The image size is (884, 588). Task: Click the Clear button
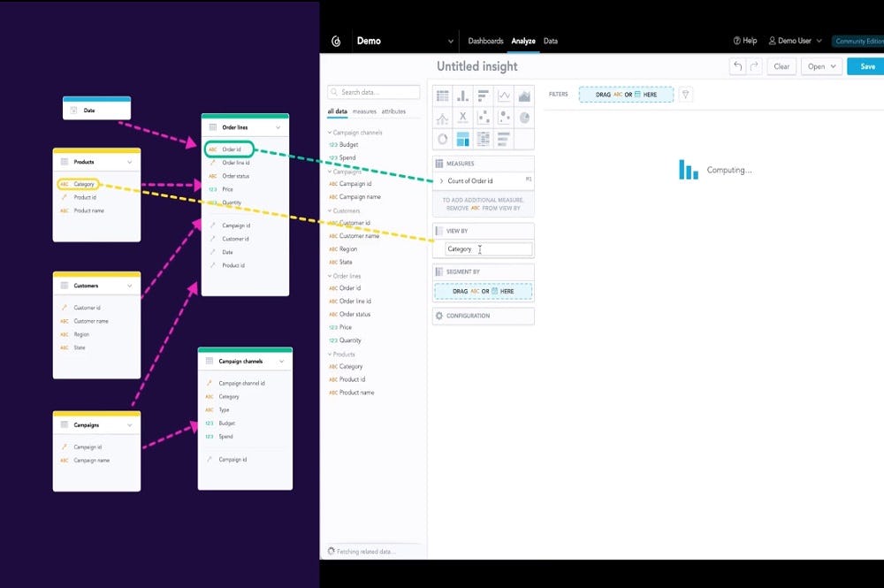pyautogui.click(x=781, y=66)
